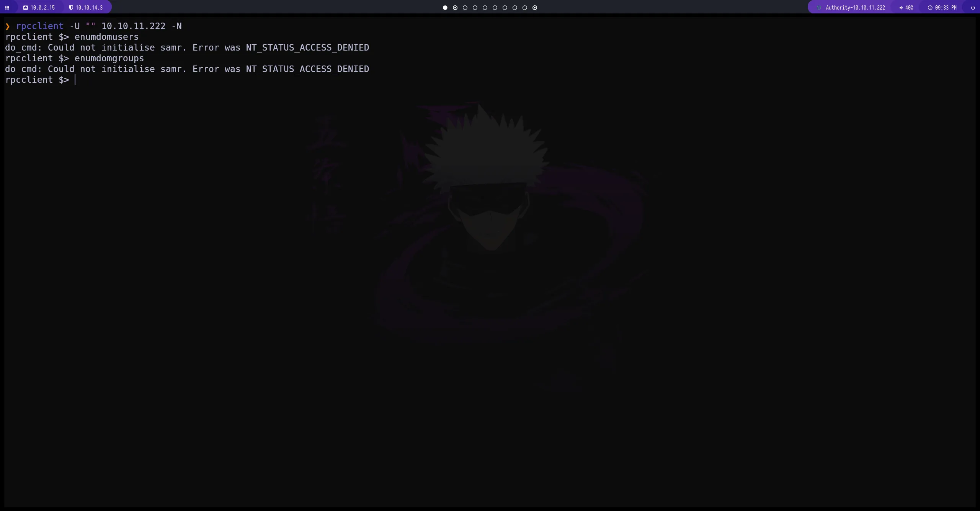Switch to the last workspace indicator
This screenshot has width=980, height=511.
535,8
